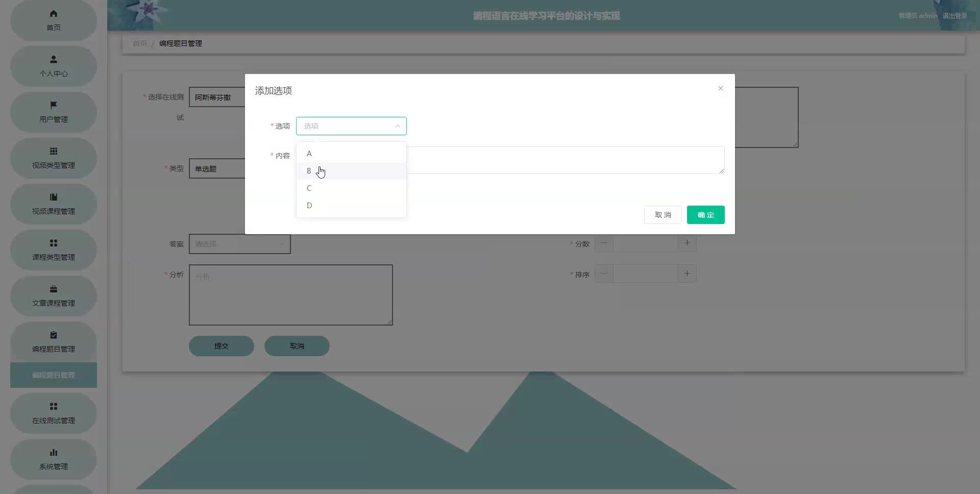Submit the form with 提交 button
The height and width of the screenshot is (494, 980).
click(222, 346)
